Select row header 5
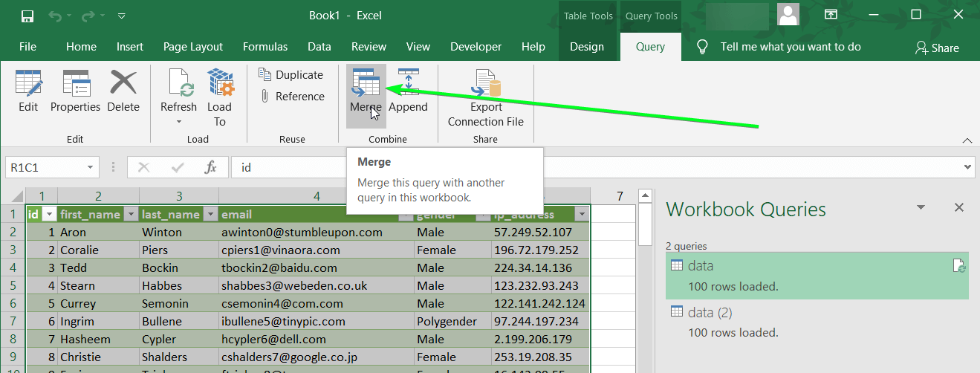Viewport: 980px width, 373px height. [13, 285]
